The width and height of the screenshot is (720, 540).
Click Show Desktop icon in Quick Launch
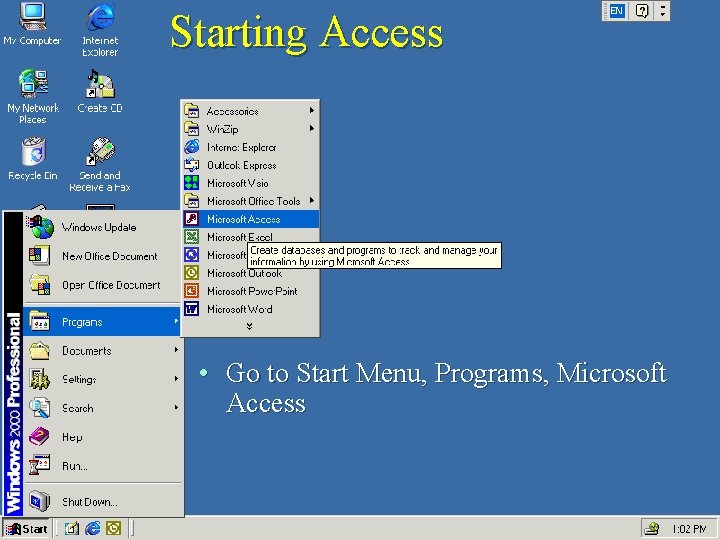(72, 529)
